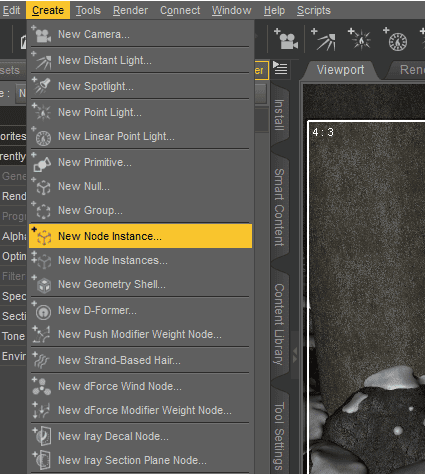
Task: Choose New Group... entry
Action: [140, 210]
